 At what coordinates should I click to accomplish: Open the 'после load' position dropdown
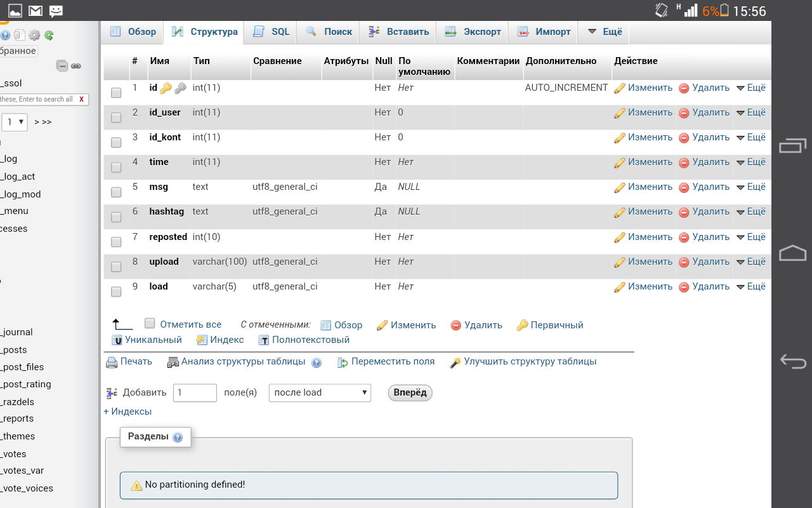click(320, 392)
